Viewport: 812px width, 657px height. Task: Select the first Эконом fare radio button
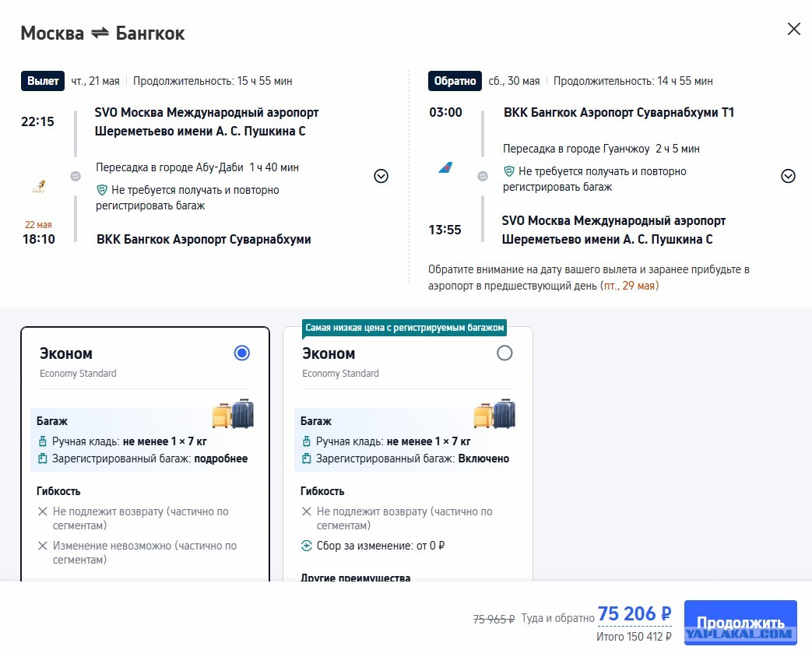(x=242, y=353)
